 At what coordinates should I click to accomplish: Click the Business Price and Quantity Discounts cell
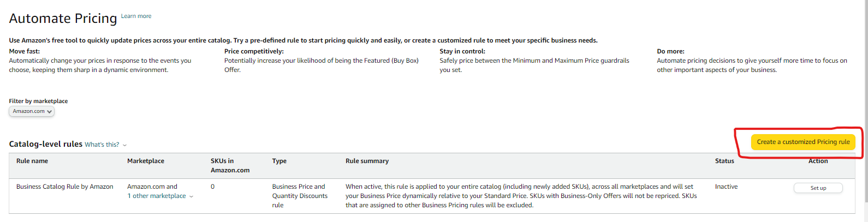point(300,196)
